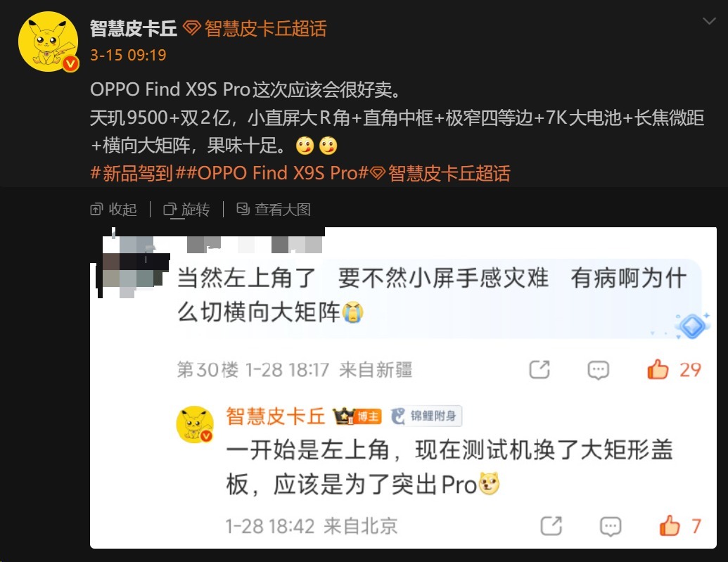Image resolution: width=728 pixels, height=562 pixels.
Task: Open the 智慧皮卡丘 author username link
Action: point(133,28)
